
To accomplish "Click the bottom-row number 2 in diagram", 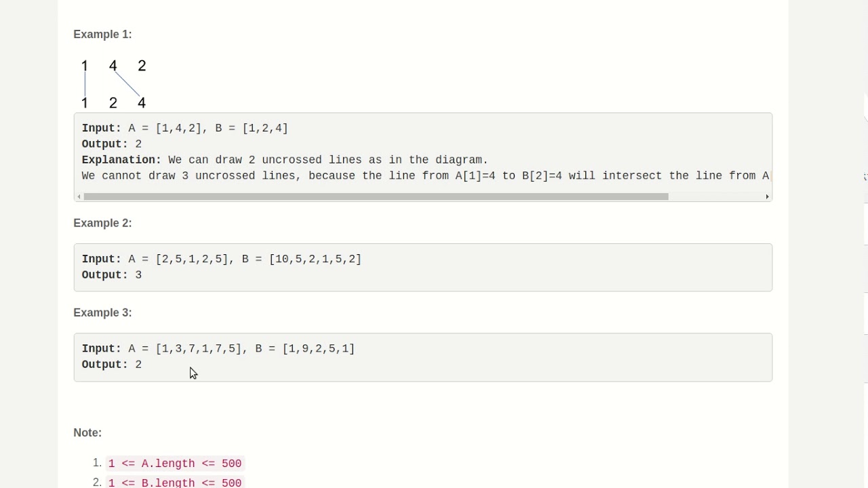I will [113, 103].
